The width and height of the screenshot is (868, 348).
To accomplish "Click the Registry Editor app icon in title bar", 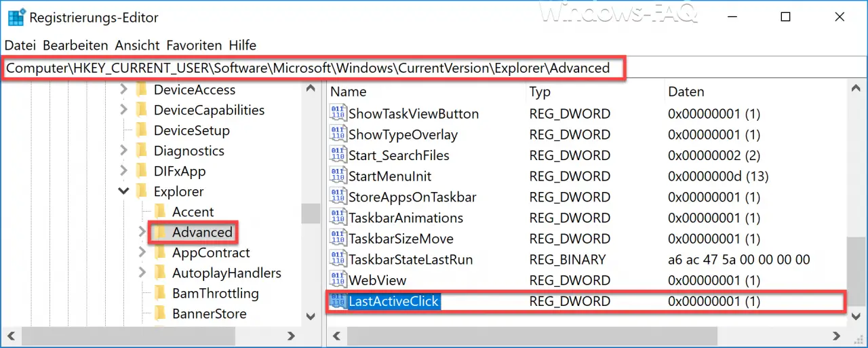I will tap(16, 17).
